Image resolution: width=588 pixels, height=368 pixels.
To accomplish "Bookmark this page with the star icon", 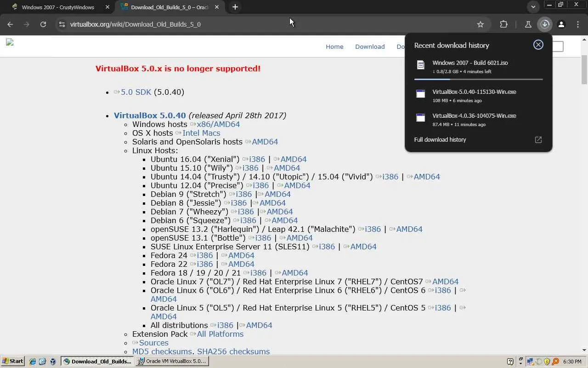I will 481,24.
